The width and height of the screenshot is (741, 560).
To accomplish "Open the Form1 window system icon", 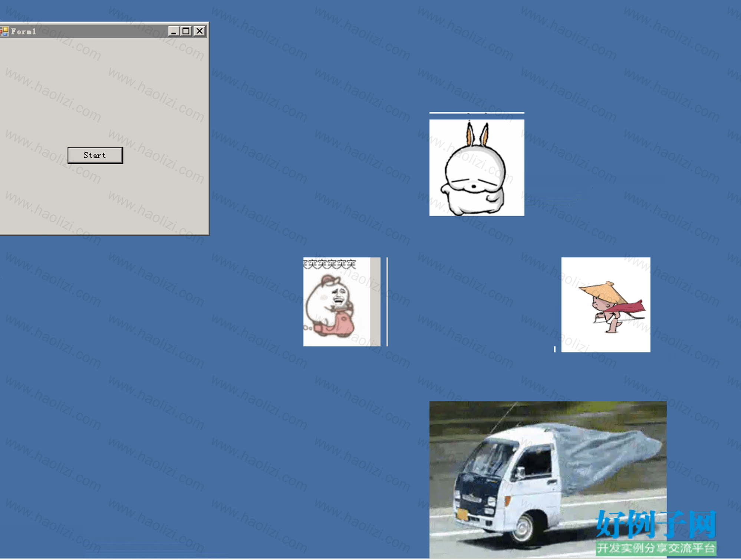I will point(4,32).
